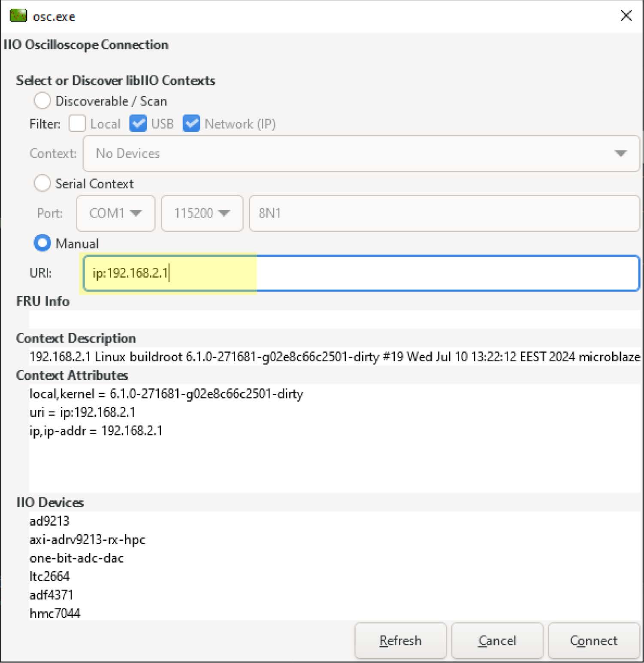Image resolution: width=644 pixels, height=663 pixels.
Task: Open the 115200 baud rate dropdown
Action: 202,213
